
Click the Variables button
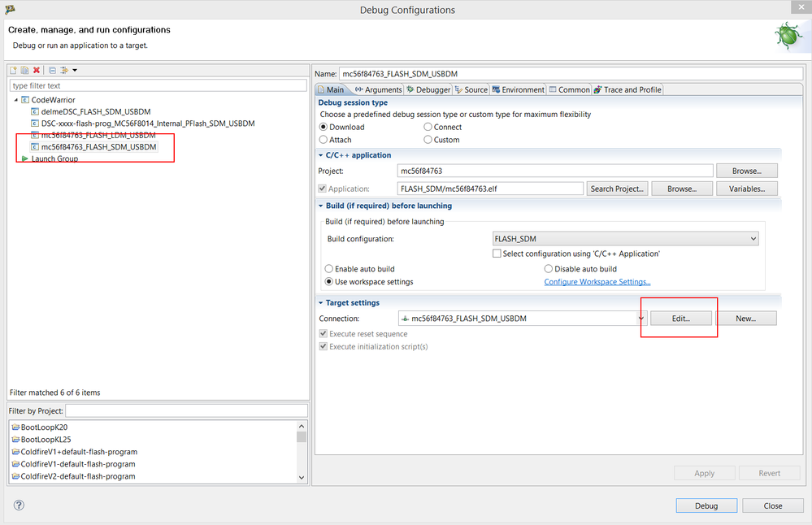(x=747, y=189)
